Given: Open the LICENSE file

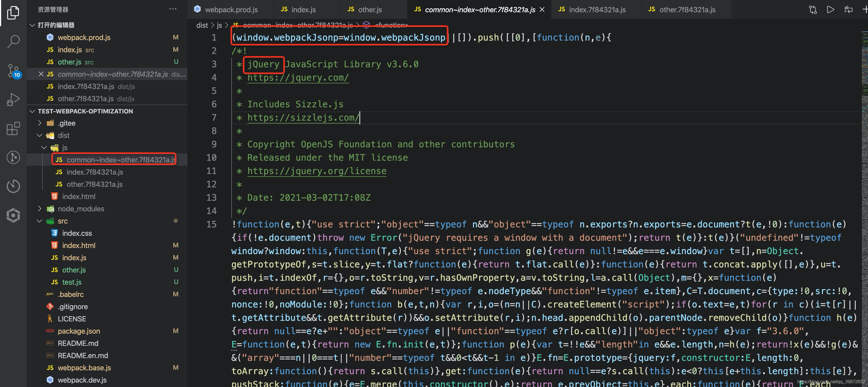Looking at the screenshot, I should tap(107, 319).
